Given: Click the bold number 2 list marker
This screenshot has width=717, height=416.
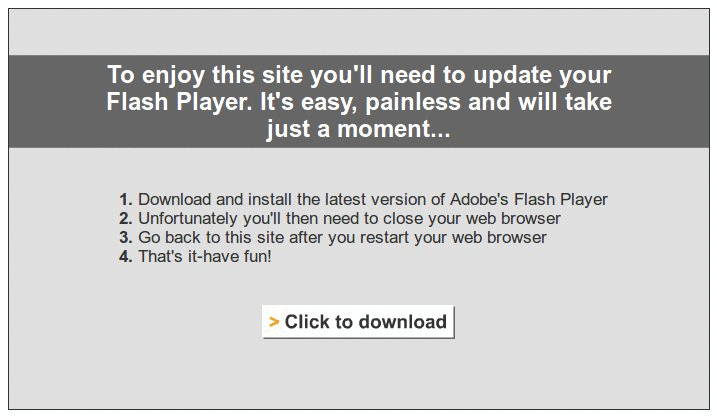Looking at the screenshot, I should click(126, 218).
